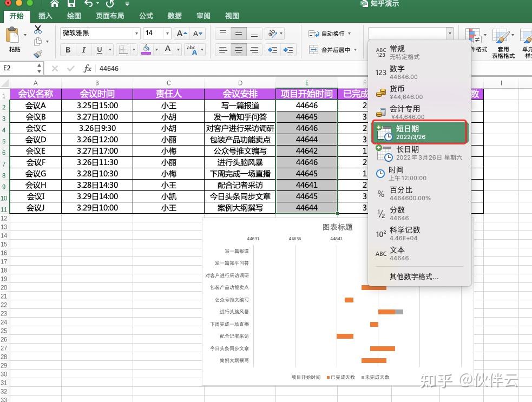Click the Cut scissors icon
This screenshot has height=402, width=532.
click(x=38, y=30)
